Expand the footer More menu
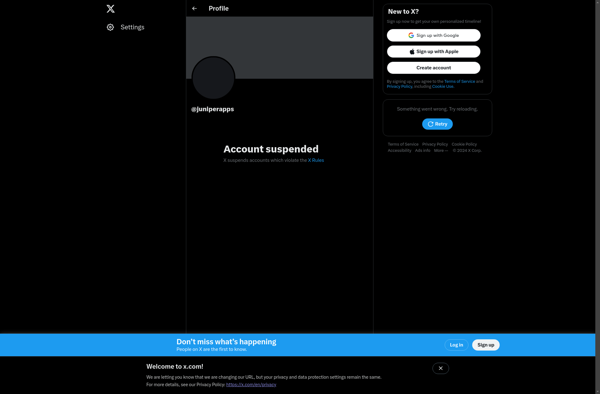The width and height of the screenshot is (600, 394). tap(441, 150)
